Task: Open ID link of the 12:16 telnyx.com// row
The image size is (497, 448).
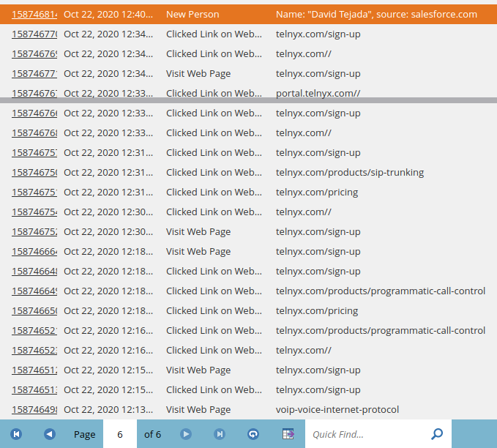Action: [34, 351]
